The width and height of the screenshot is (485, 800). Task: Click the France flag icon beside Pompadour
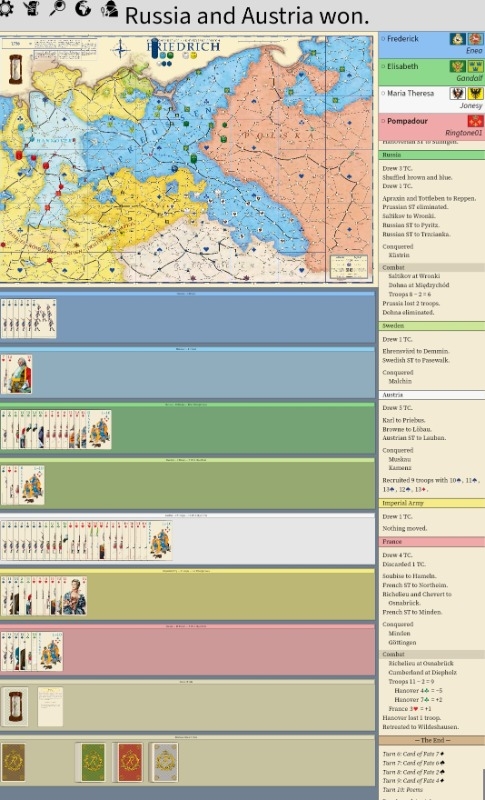click(x=475, y=121)
